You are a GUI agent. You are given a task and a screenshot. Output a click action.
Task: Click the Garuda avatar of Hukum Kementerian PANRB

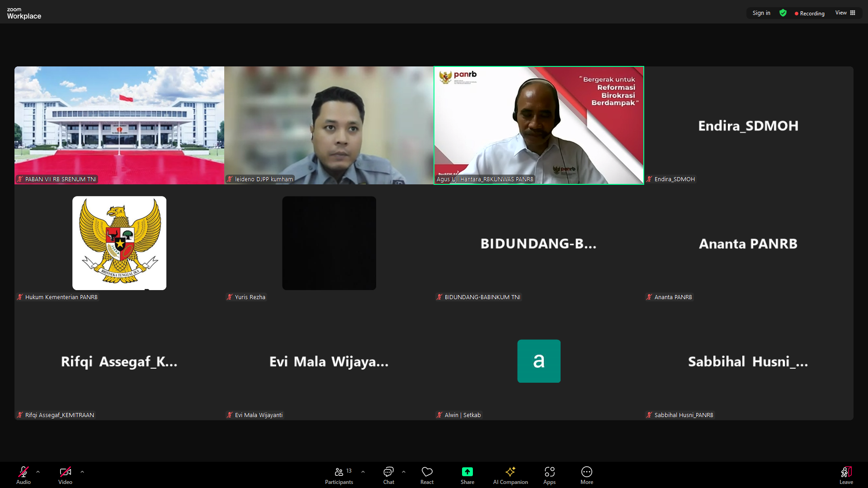[x=119, y=243]
